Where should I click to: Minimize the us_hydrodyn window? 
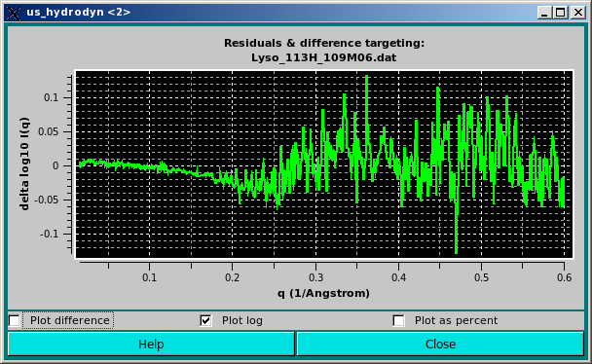(x=544, y=13)
